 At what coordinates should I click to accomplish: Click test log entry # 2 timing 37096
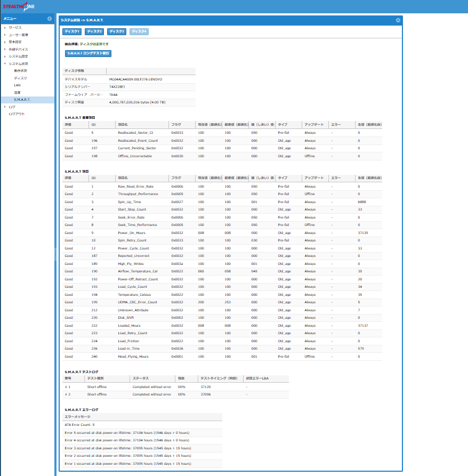tap(205, 394)
